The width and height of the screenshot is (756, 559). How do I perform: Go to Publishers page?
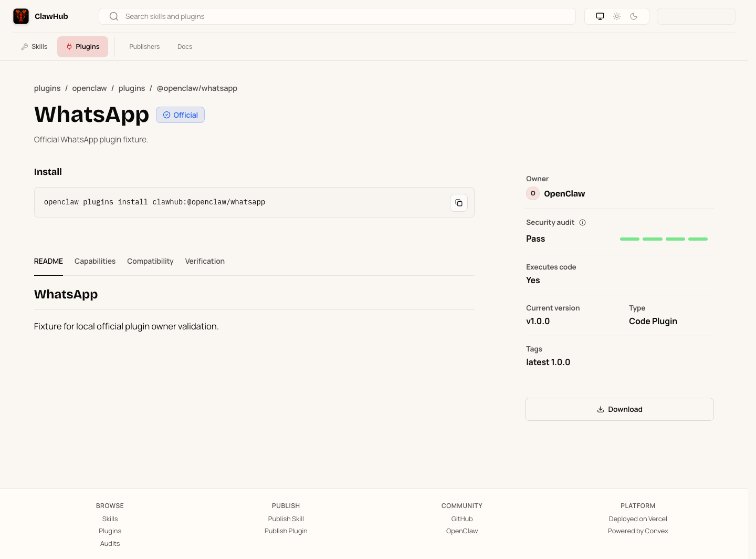point(144,47)
